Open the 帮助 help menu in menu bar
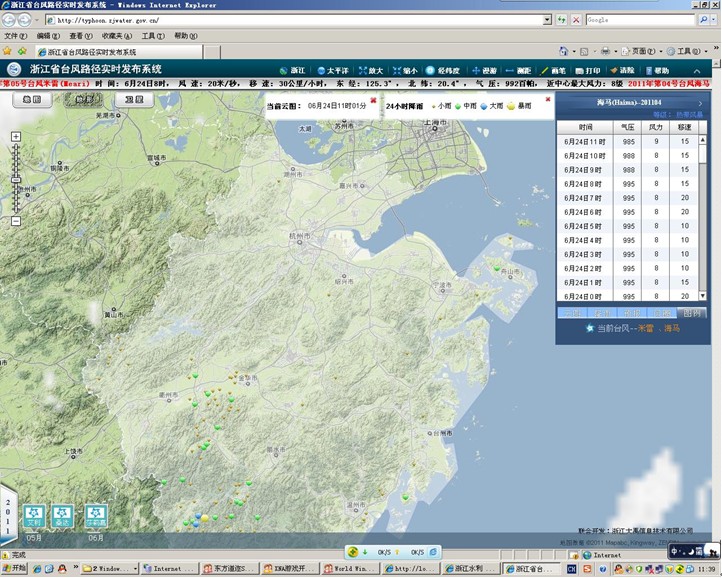This screenshot has height=578, width=722. 186,36
